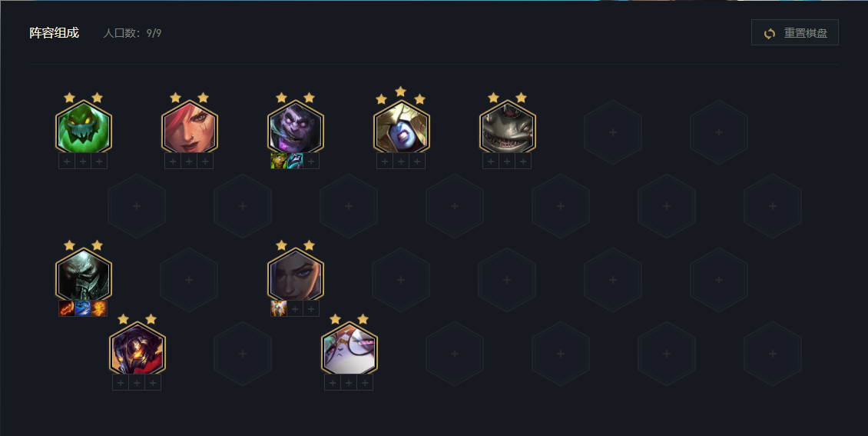Click Urgot's red first item icon
The image size is (868, 436).
tap(67, 308)
